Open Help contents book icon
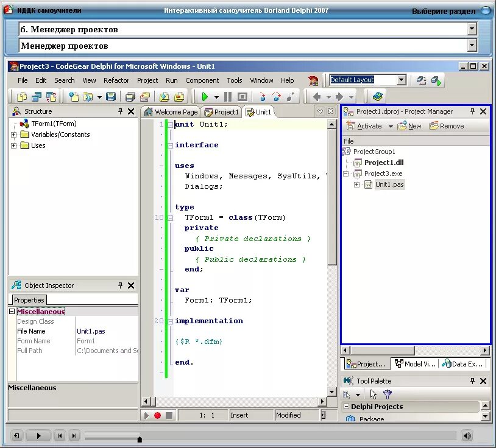496x448 pixels. (x=377, y=97)
